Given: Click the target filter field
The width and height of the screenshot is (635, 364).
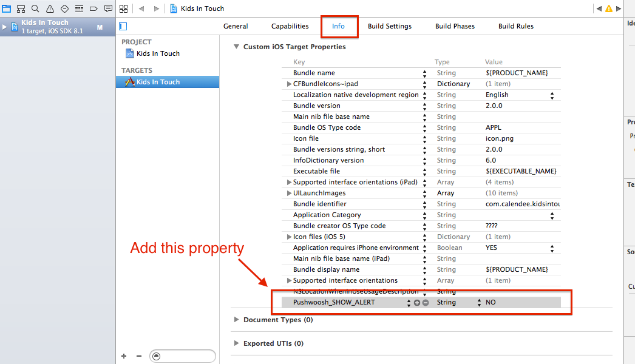Looking at the screenshot, I should pos(183,356).
